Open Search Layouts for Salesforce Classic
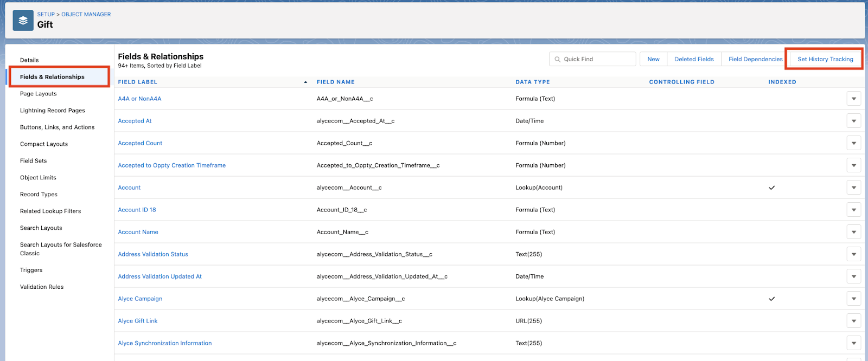This screenshot has width=868, height=361. [x=61, y=249]
